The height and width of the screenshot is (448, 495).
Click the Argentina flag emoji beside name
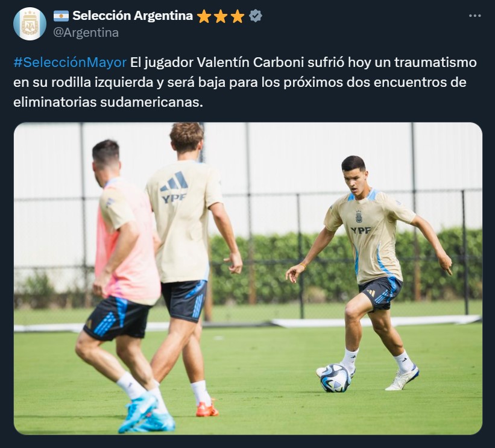click(61, 16)
